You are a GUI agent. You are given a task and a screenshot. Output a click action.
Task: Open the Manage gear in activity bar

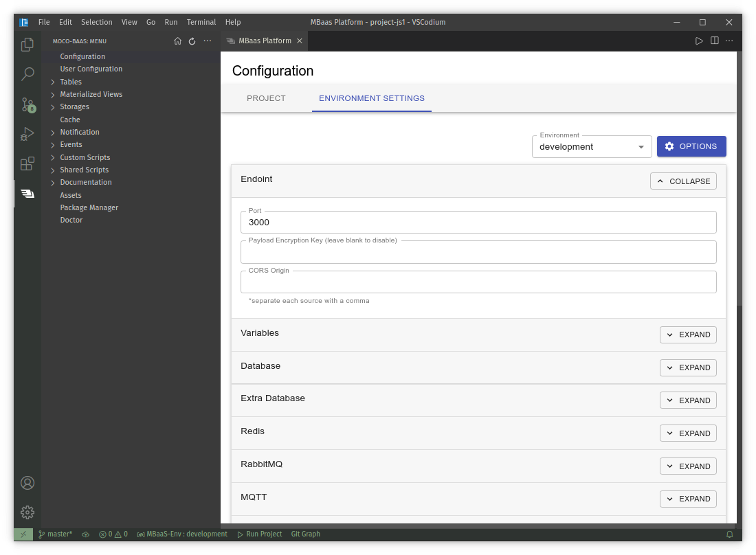27,512
